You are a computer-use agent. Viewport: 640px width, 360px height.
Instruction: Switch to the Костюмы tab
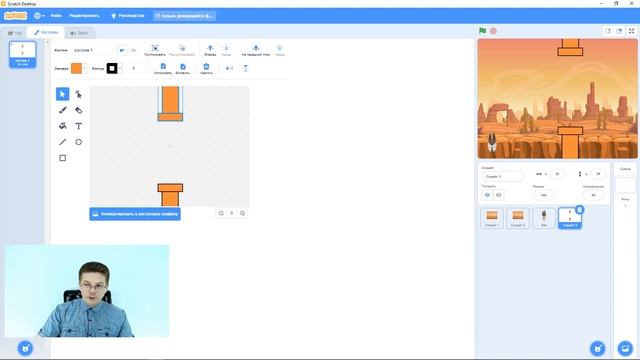point(46,32)
